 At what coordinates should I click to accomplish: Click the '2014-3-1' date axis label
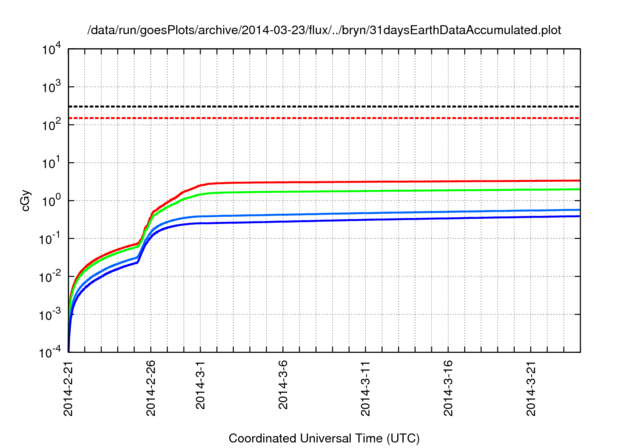pos(200,385)
